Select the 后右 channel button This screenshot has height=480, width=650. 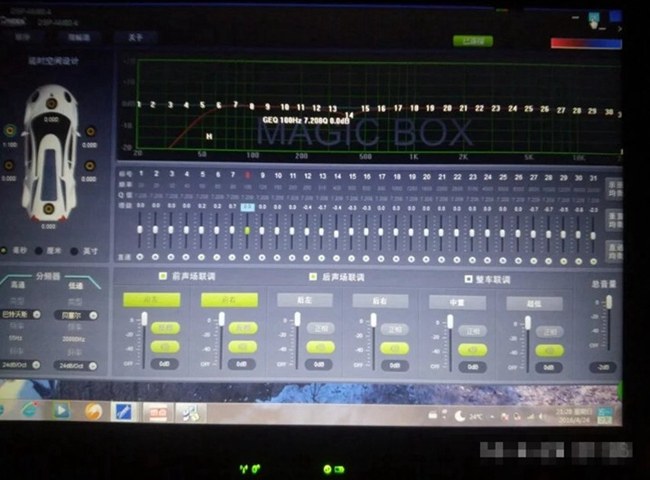coord(380,301)
